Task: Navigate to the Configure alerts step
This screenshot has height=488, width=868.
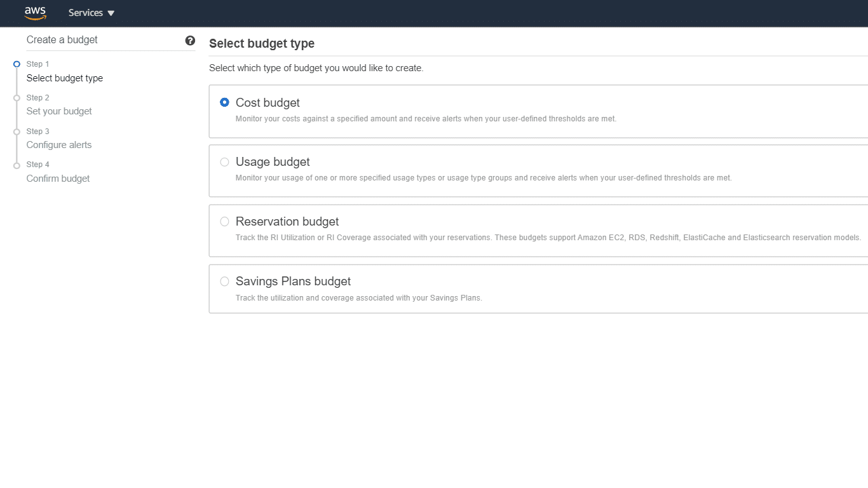Action: point(58,145)
